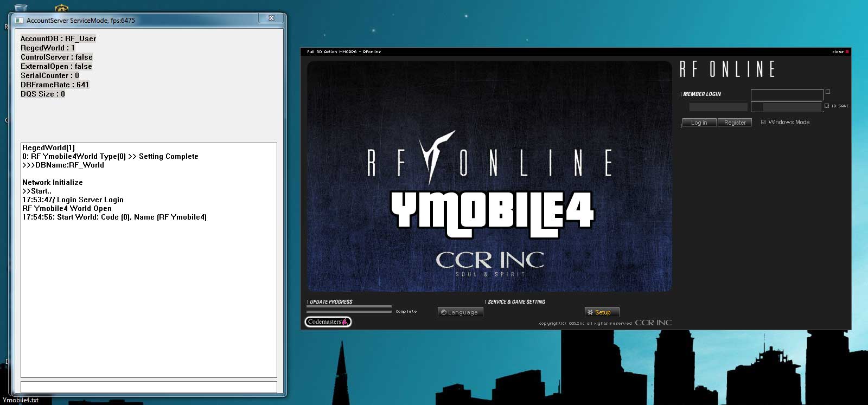Click the Recycle Bin desktop icon
Viewport: 868px width, 405px height.
(x=20, y=8)
